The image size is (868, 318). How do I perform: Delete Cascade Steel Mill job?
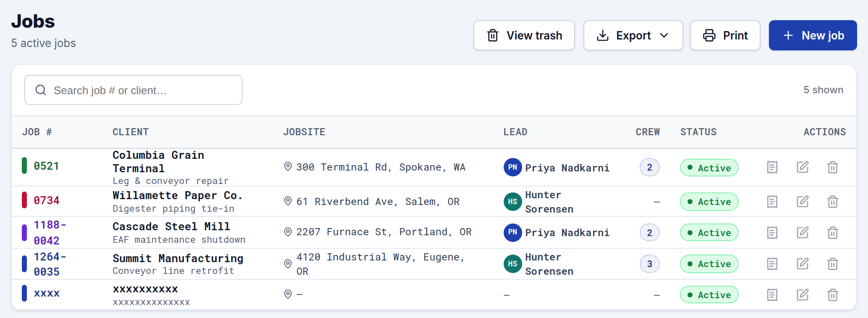pyautogui.click(x=833, y=233)
